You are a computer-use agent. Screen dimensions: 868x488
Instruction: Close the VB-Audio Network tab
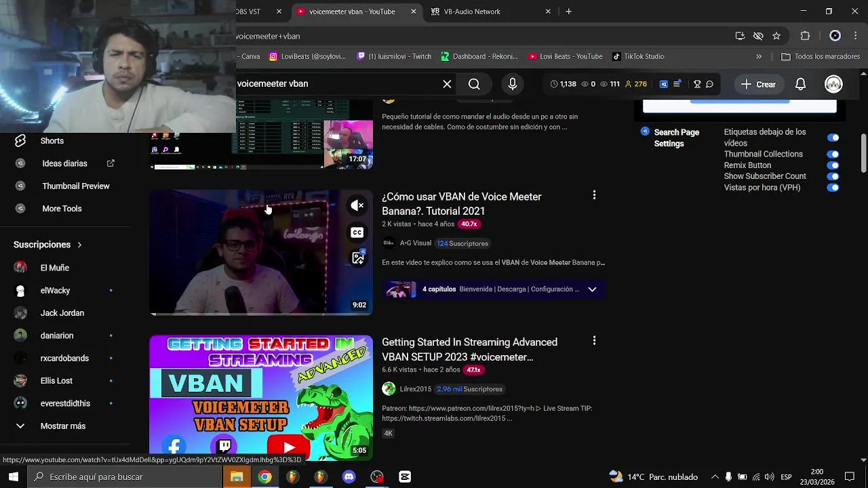(x=548, y=12)
